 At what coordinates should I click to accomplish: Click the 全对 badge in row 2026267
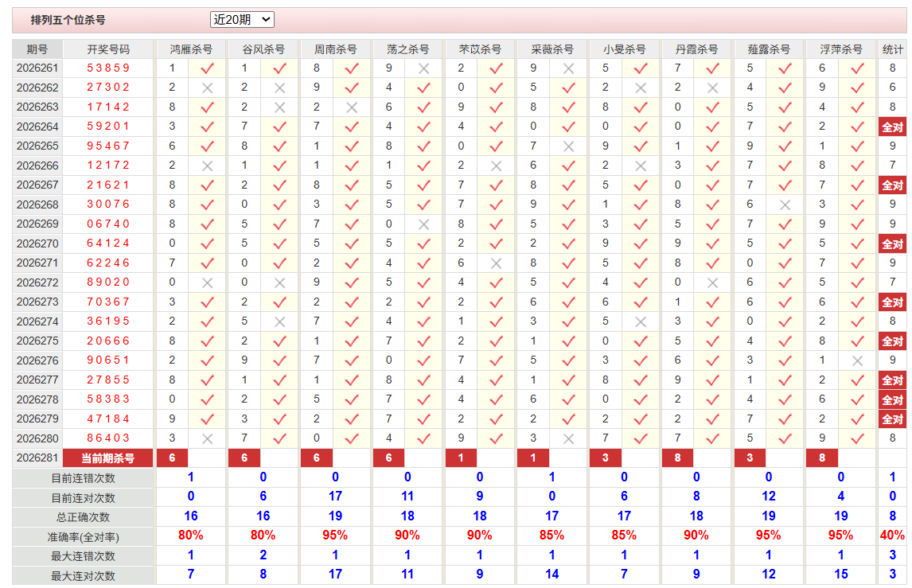pos(892,185)
